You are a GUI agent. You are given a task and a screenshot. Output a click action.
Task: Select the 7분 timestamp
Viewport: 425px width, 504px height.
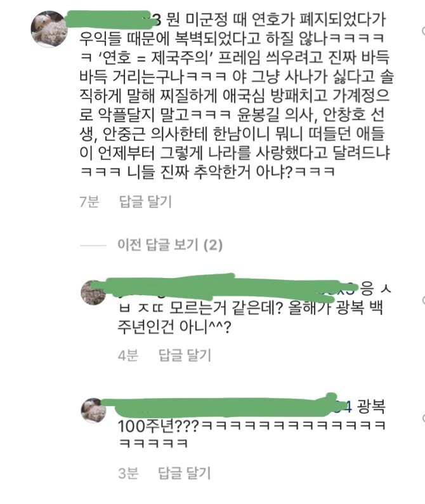(x=89, y=201)
